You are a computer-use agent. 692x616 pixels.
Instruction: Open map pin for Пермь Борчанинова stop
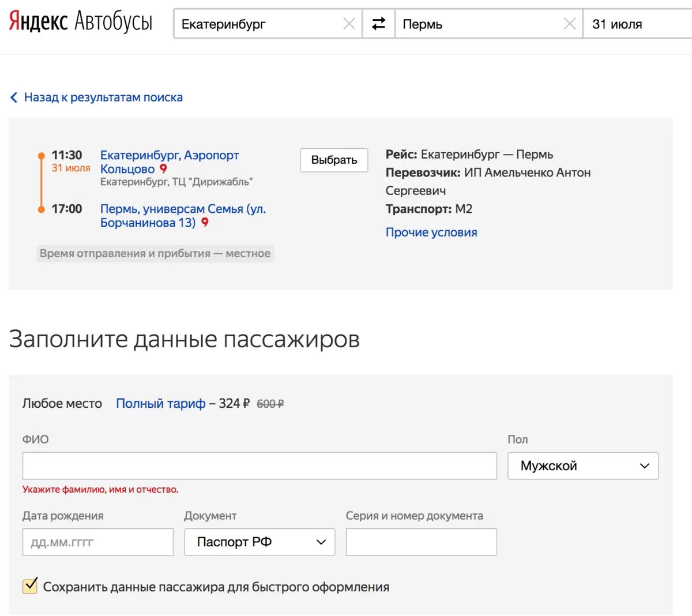tap(205, 223)
